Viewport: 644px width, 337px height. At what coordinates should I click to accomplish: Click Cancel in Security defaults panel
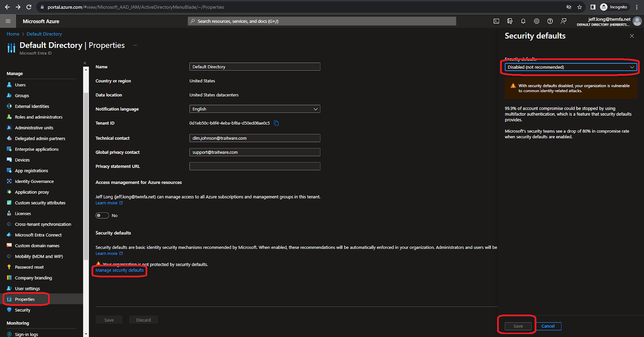coord(548,326)
